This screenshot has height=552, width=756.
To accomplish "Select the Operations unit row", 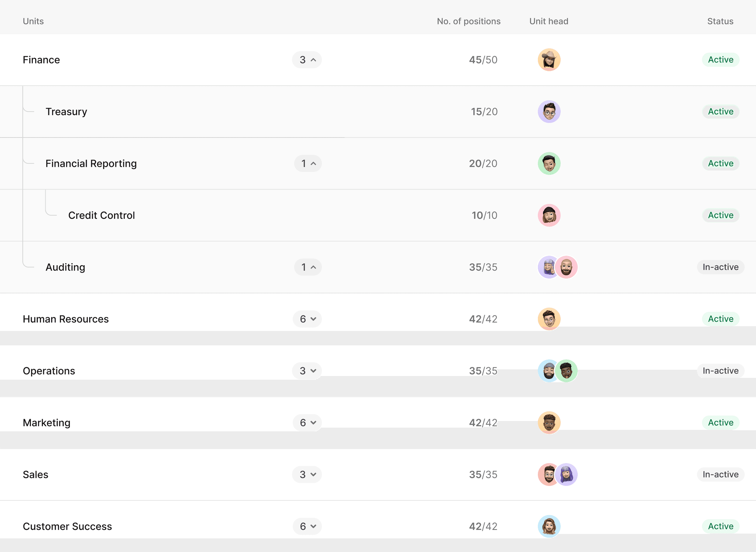I will click(x=148, y=371).
